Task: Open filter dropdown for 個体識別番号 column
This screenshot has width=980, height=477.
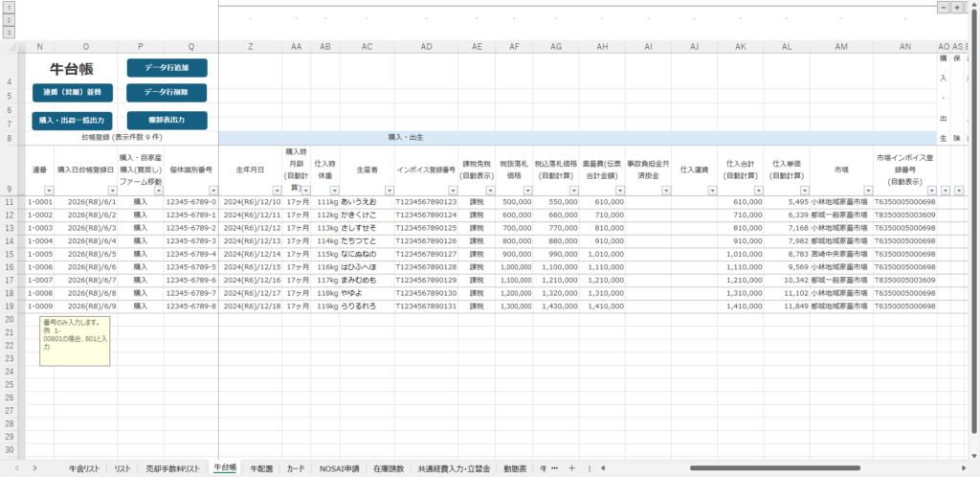Action: point(213,190)
